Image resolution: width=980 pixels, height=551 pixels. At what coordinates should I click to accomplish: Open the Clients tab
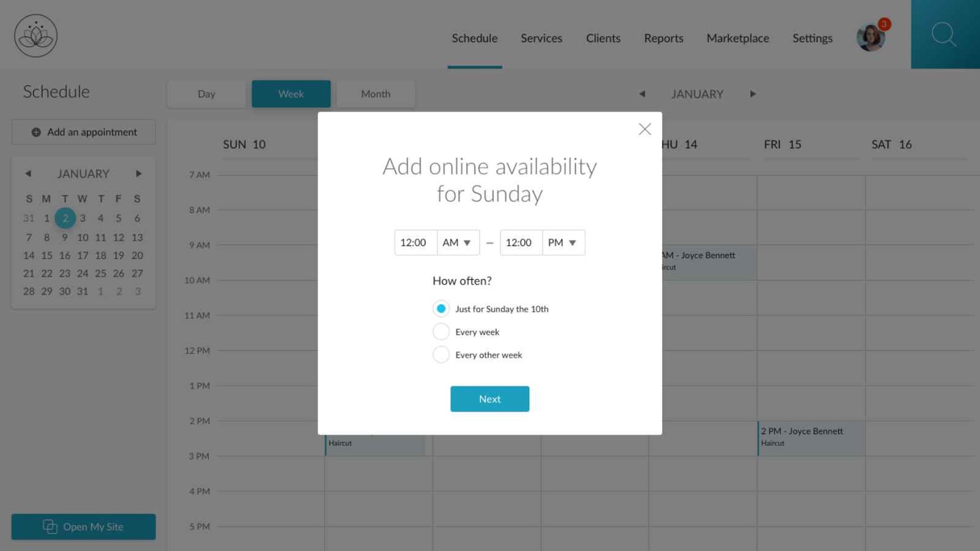[x=603, y=38]
